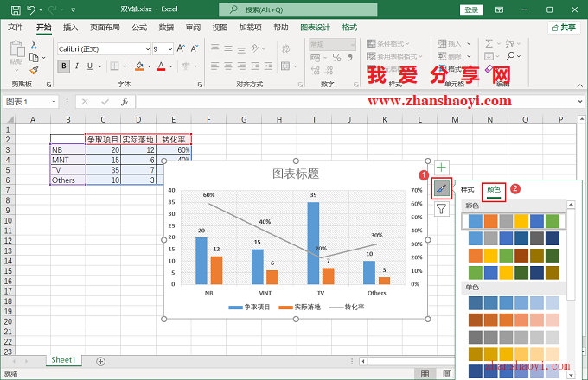This screenshot has height=380, width=588.
Task: Open the font size 9 dropdown
Action: [169, 49]
